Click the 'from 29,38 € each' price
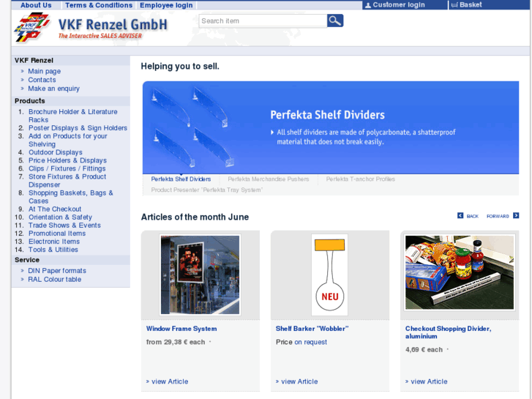Image resolution: width=532 pixels, height=399 pixels. click(176, 342)
